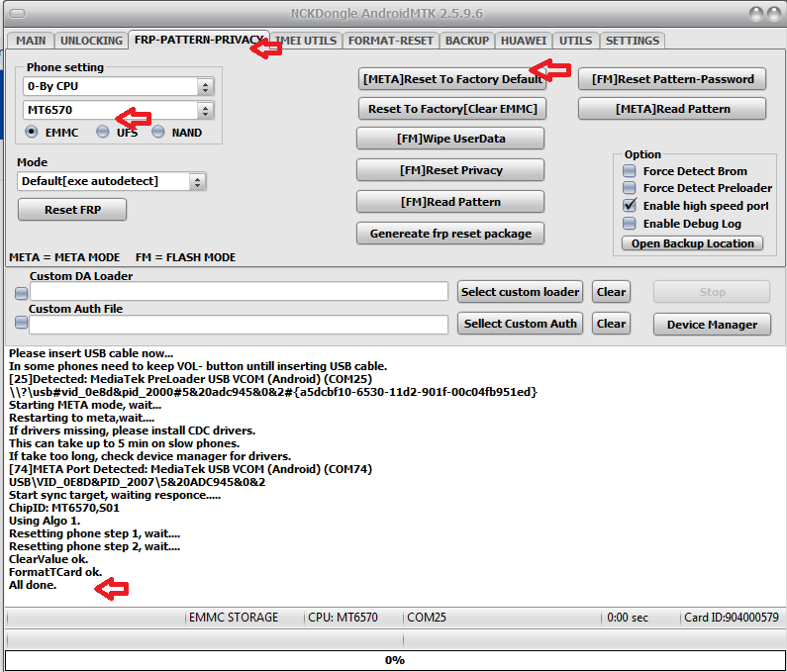Open the BACKUP tab
The height and width of the screenshot is (672, 787).
(467, 41)
